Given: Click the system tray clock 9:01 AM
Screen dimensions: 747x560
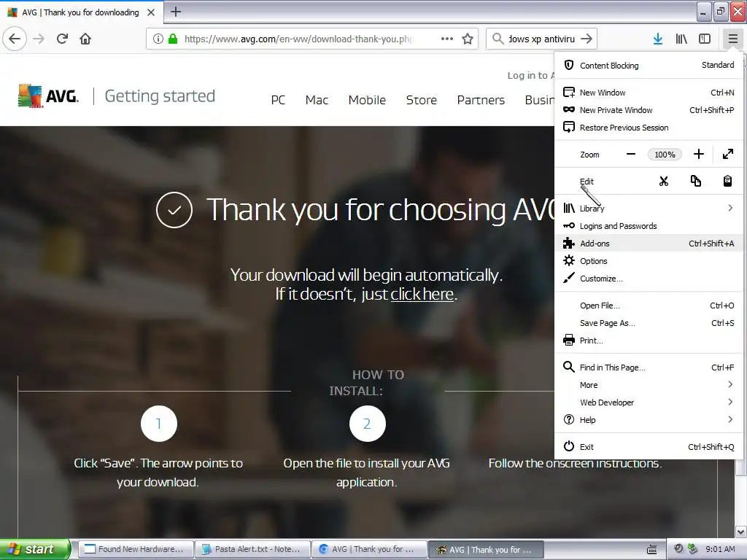Looking at the screenshot, I should 720,549.
